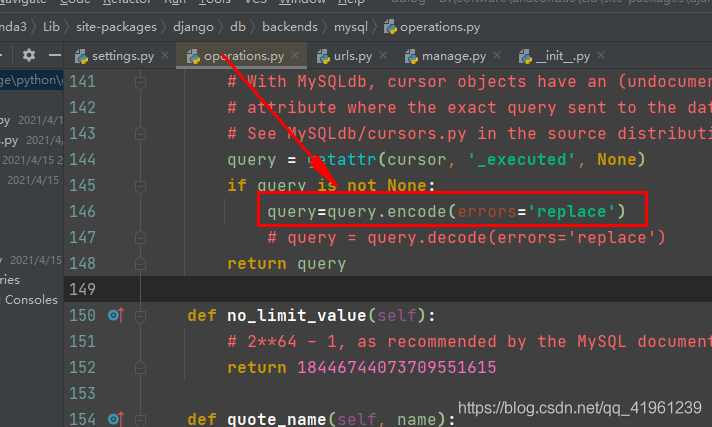Open the Refactor menu

127,2
